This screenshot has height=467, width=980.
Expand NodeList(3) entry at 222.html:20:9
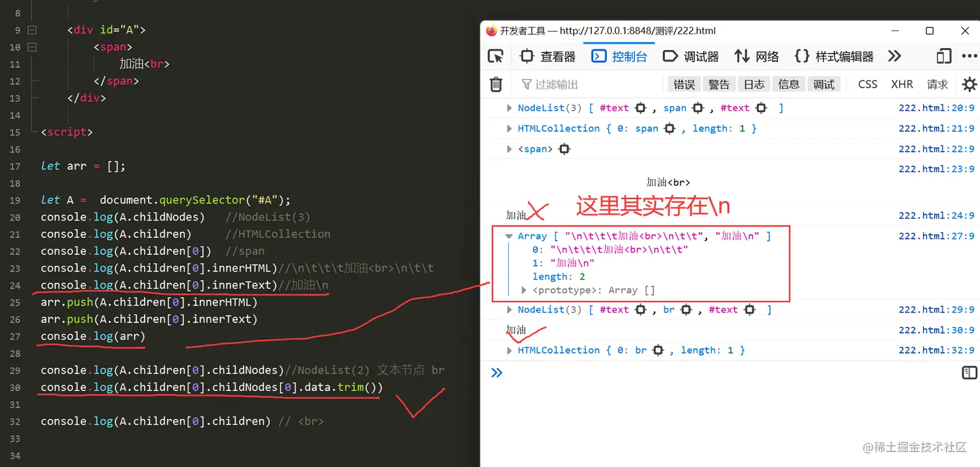pos(509,108)
